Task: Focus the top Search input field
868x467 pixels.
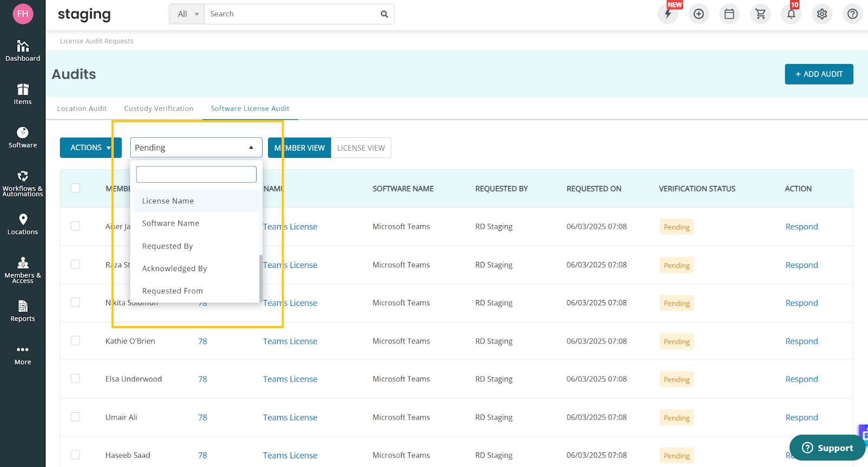Action: click(x=293, y=14)
